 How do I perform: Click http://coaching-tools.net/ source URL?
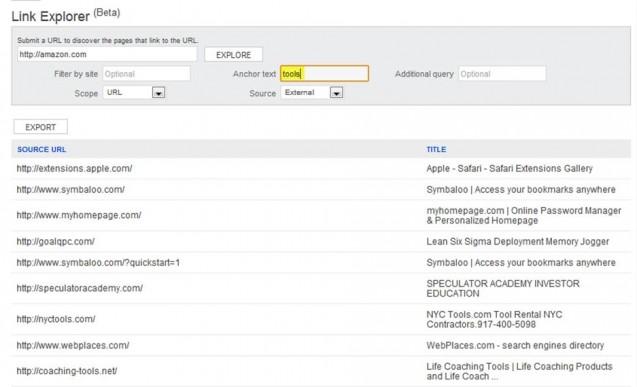pos(67,371)
